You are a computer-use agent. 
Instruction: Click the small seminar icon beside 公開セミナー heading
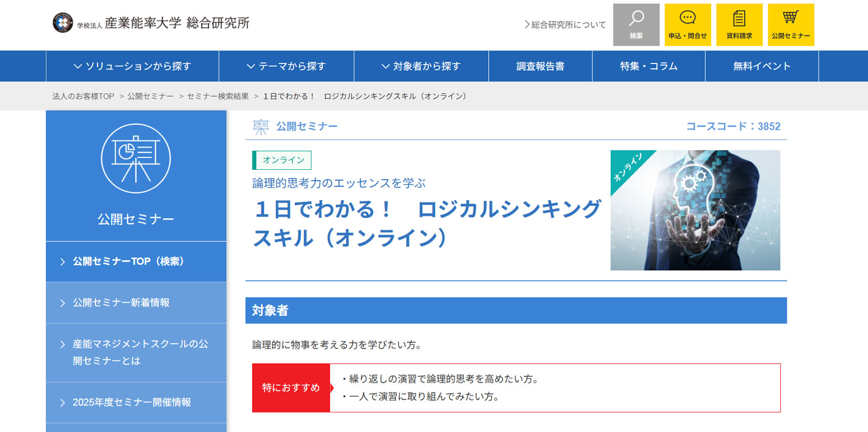coord(261,127)
